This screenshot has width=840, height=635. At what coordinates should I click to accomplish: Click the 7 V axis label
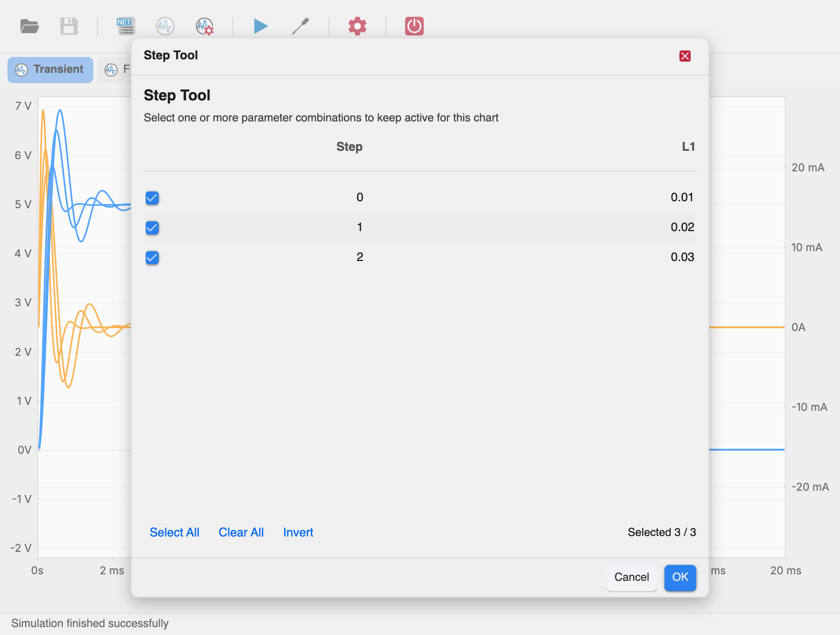(x=23, y=106)
